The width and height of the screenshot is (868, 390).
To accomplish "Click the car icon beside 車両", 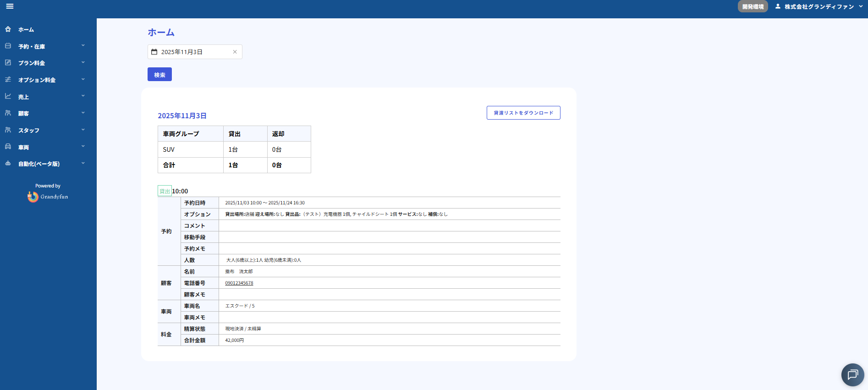I will pos(8,147).
